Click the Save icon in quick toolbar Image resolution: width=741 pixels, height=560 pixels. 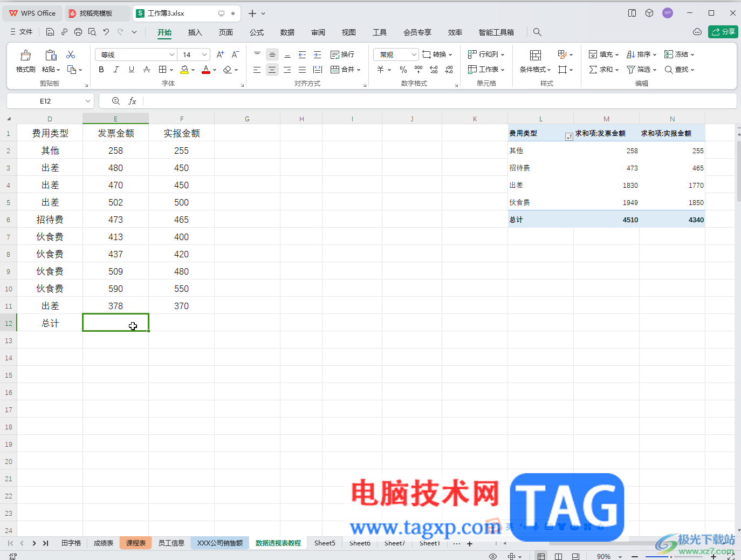(50, 32)
